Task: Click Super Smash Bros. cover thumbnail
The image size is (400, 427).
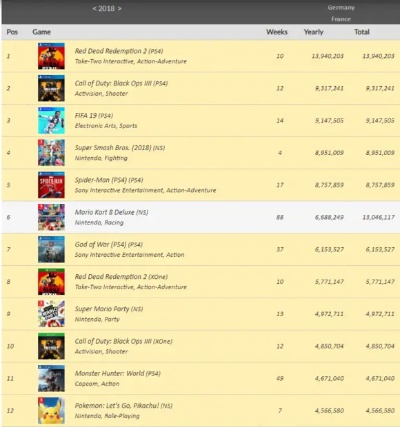Action: coord(51,153)
